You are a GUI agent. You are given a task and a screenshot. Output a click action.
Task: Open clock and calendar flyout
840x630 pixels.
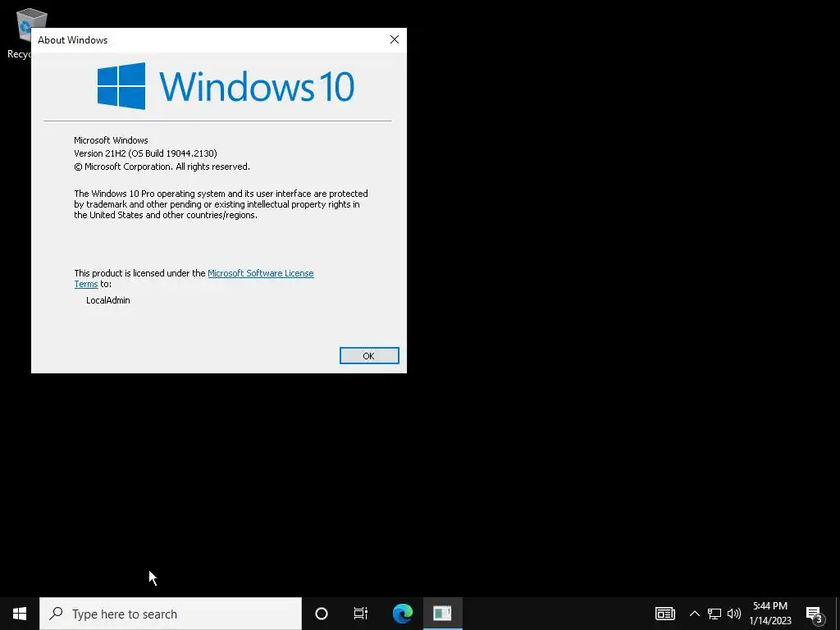coord(770,614)
